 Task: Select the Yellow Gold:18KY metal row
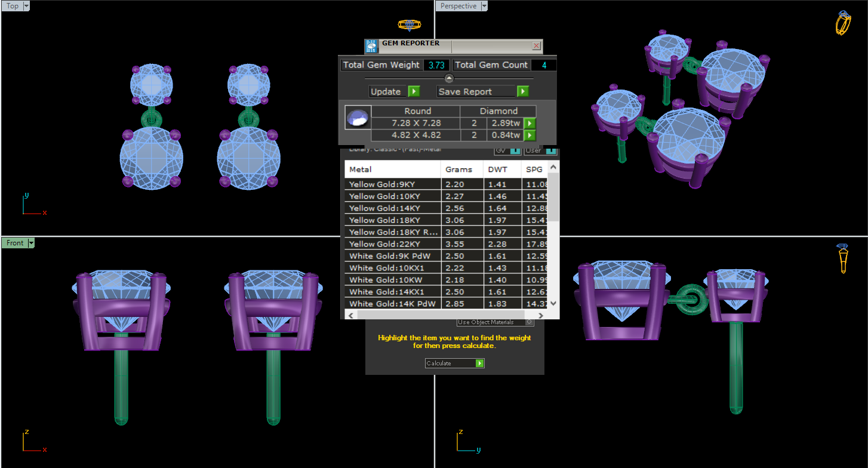pyautogui.click(x=392, y=220)
